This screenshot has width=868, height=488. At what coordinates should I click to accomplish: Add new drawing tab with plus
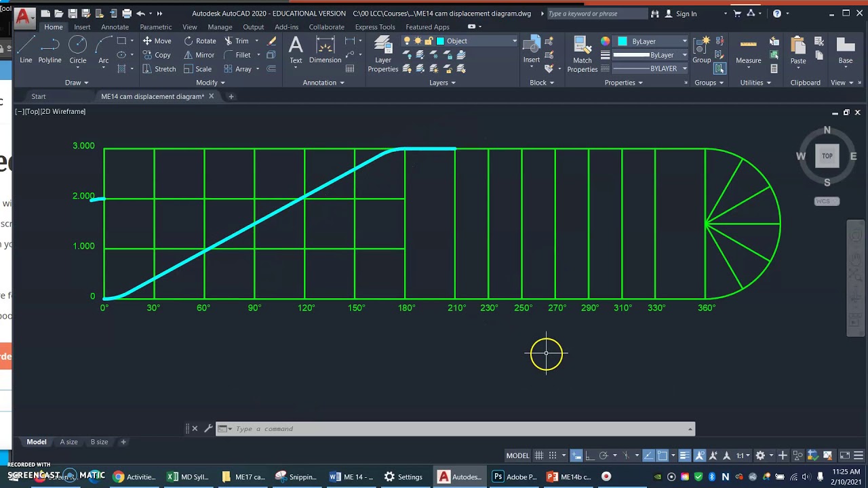tap(231, 96)
